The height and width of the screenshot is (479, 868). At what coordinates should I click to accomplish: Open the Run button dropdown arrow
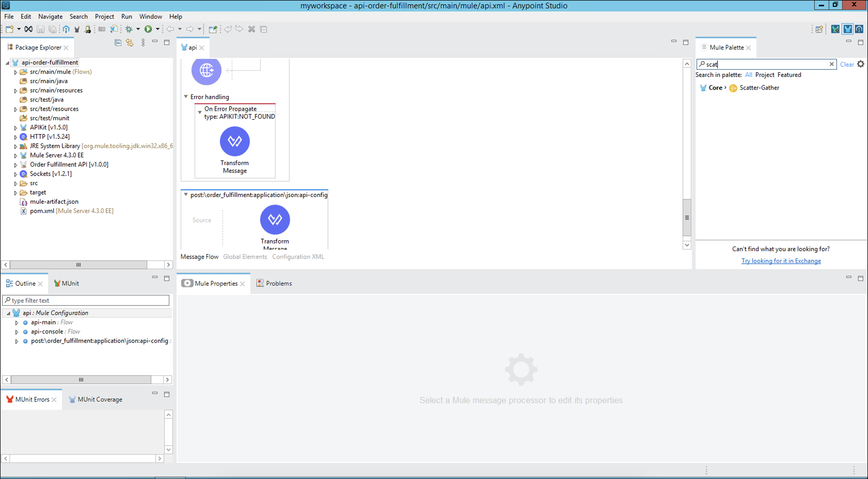157,29
